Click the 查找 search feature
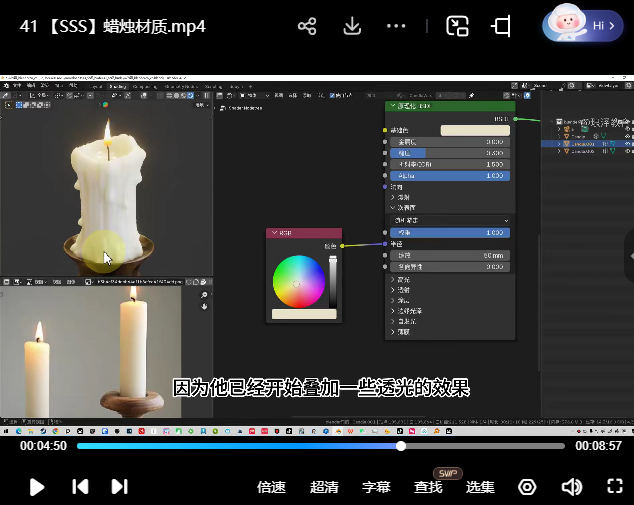Image resolution: width=634 pixels, height=505 pixels. 428,487
